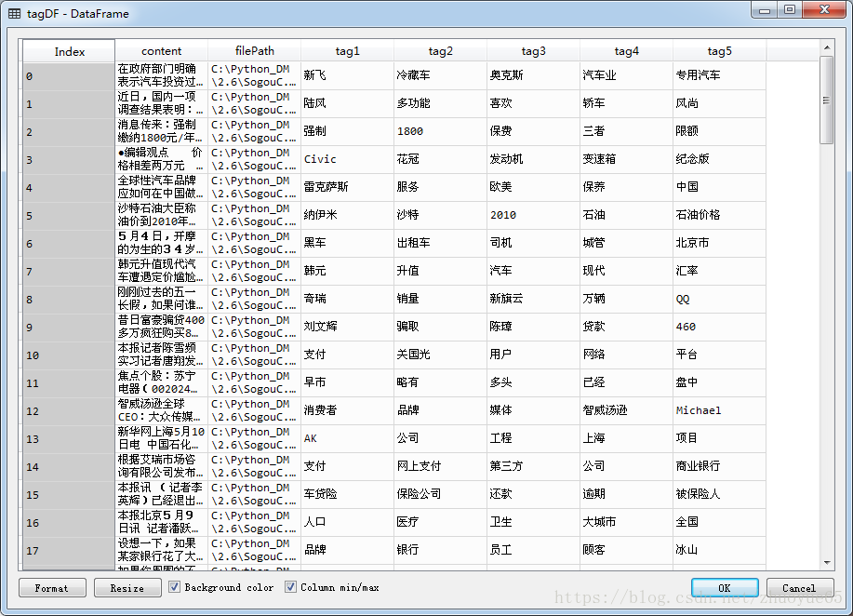Select tag2 cell '多功能'
This screenshot has height=616, width=853.
(x=441, y=103)
